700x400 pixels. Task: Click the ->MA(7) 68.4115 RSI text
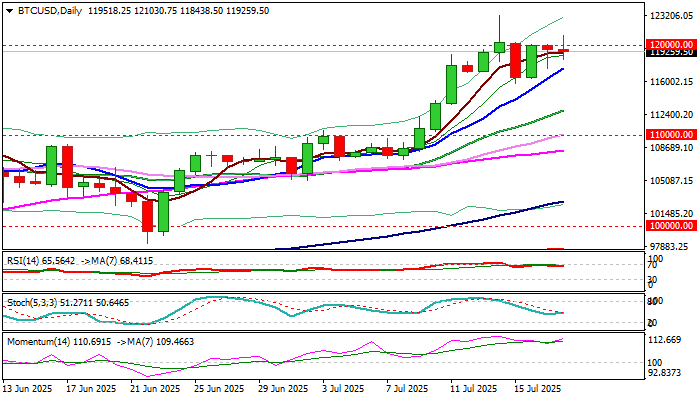click(x=117, y=261)
